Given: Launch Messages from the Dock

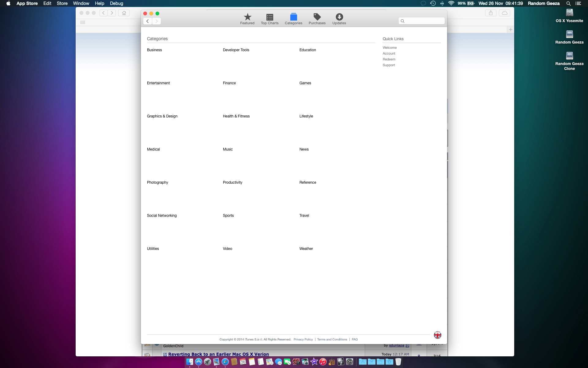Looking at the screenshot, I should pyautogui.click(x=279, y=362).
